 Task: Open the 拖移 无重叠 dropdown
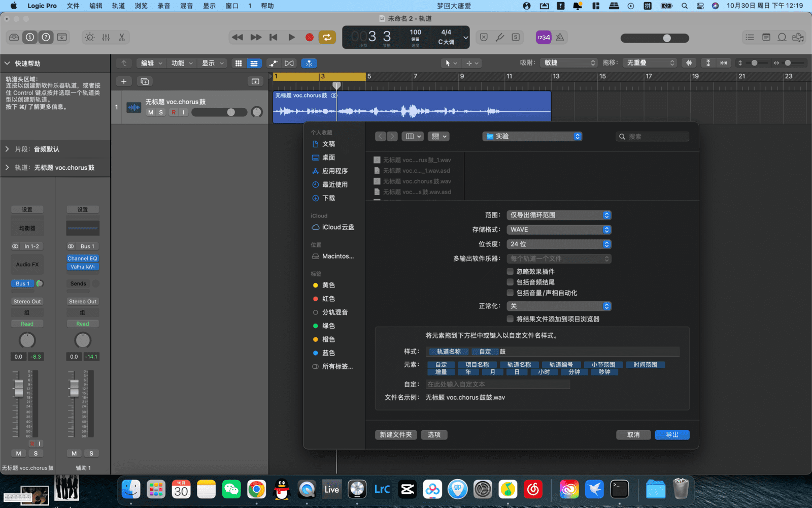(x=649, y=63)
